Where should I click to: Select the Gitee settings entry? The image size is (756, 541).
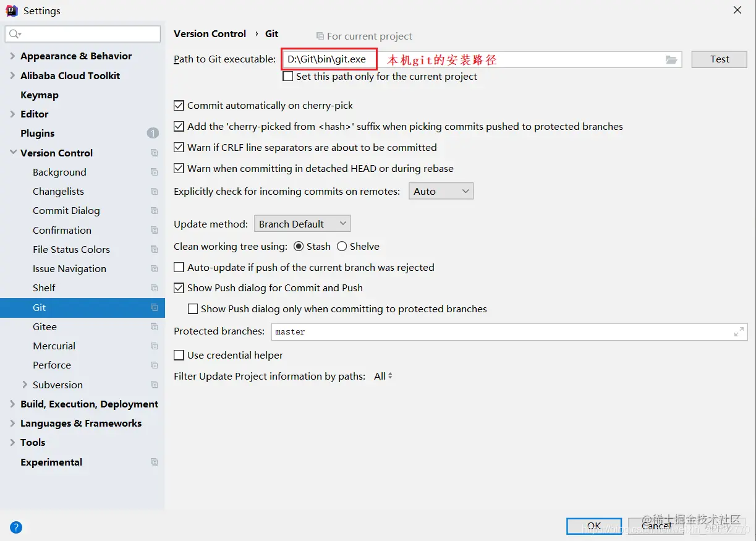[45, 326]
